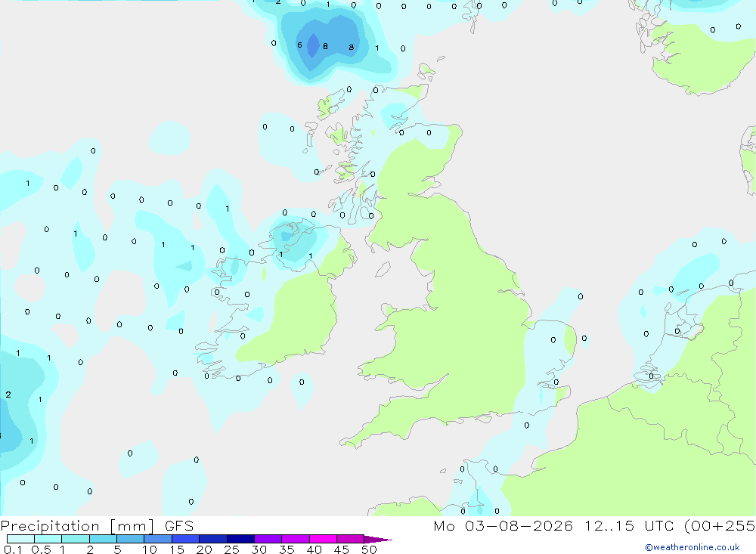Click the 'Mo 03-08-2026 12..15 UTC' timestamp
Image resolution: width=756 pixels, height=554 pixels.
pos(553,525)
